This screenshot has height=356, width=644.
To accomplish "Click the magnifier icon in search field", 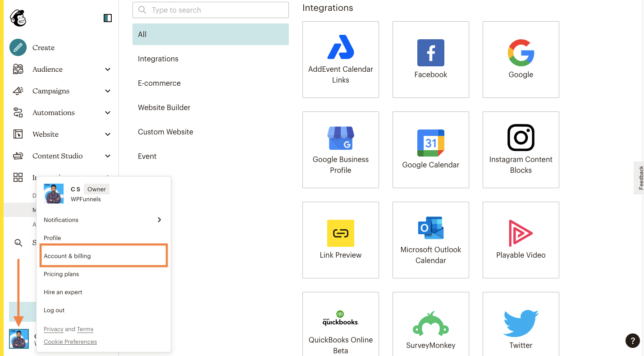I will [142, 10].
